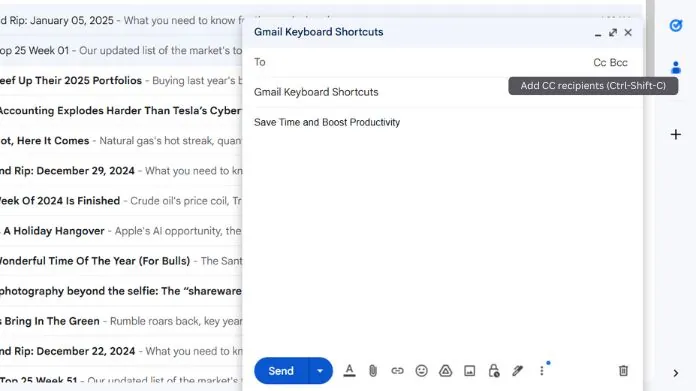Save and close compose window
Image resolution: width=696 pixels, height=391 pixels.
(628, 32)
